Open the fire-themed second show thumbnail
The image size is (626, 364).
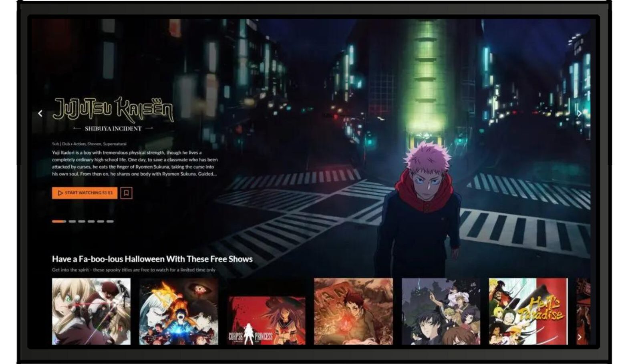179,312
